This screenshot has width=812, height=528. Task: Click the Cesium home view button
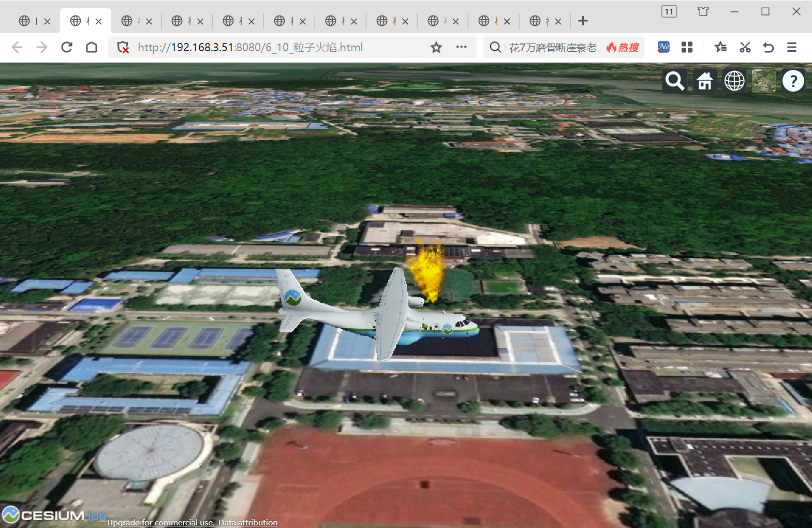tap(704, 81)
